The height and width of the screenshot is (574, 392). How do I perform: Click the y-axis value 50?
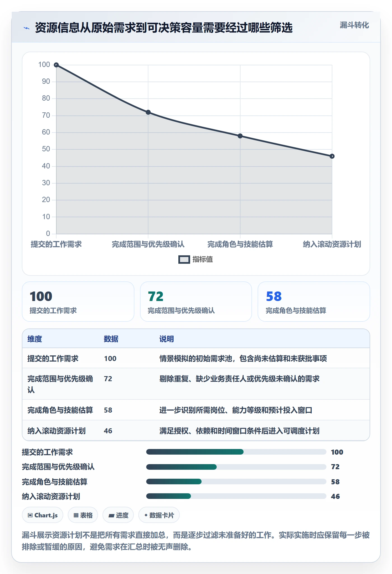[46, 149]
